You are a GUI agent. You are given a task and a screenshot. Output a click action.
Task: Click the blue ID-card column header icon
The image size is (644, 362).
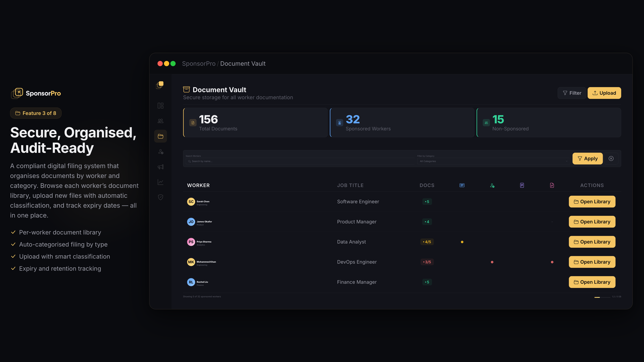click(x=462, y=185)
